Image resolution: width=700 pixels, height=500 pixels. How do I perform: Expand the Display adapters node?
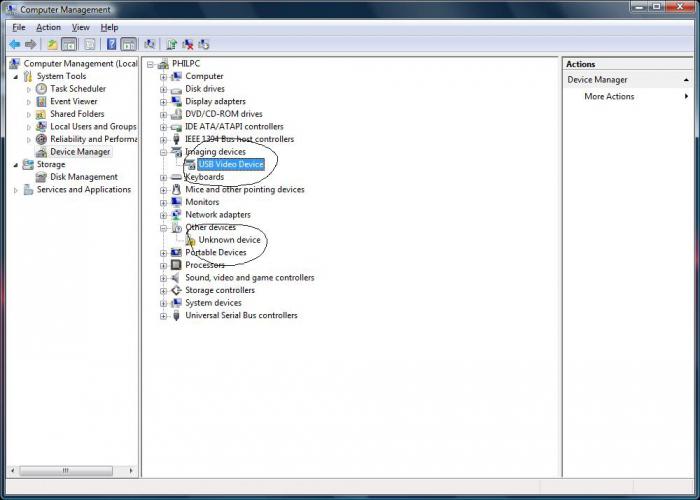(x=163, y=102)
